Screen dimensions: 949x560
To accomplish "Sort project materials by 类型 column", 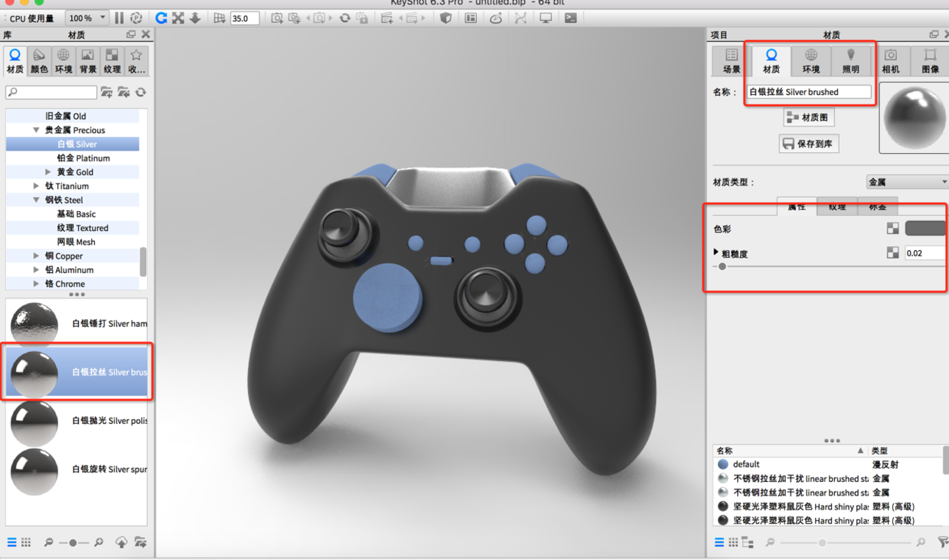I will pos(880,451).
